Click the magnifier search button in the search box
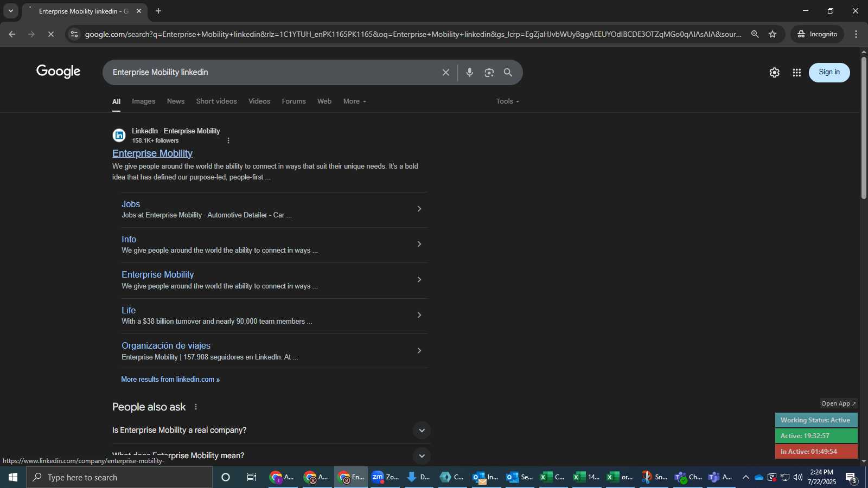The image size is (868, 488). coord(508,72)
